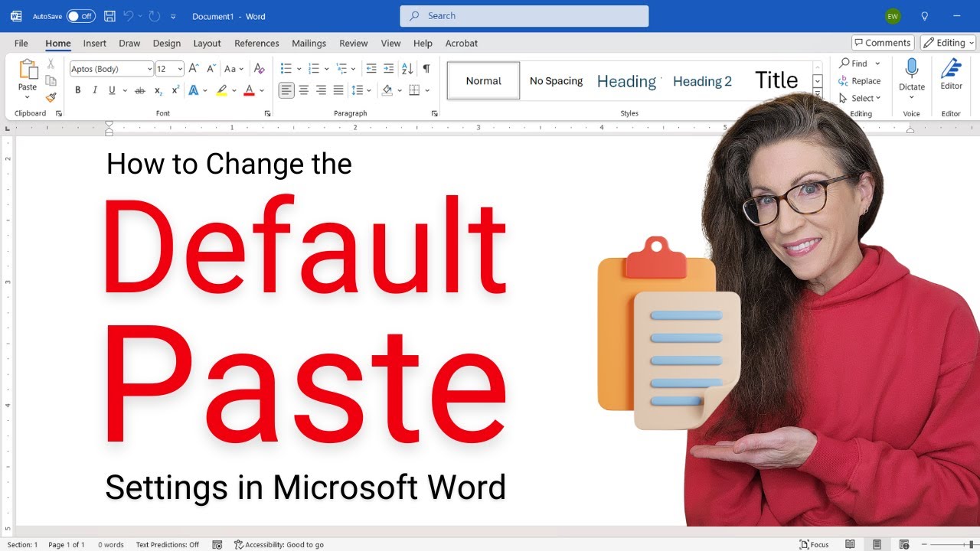
Task: Click the Replace button
Action: coord(860,81)
